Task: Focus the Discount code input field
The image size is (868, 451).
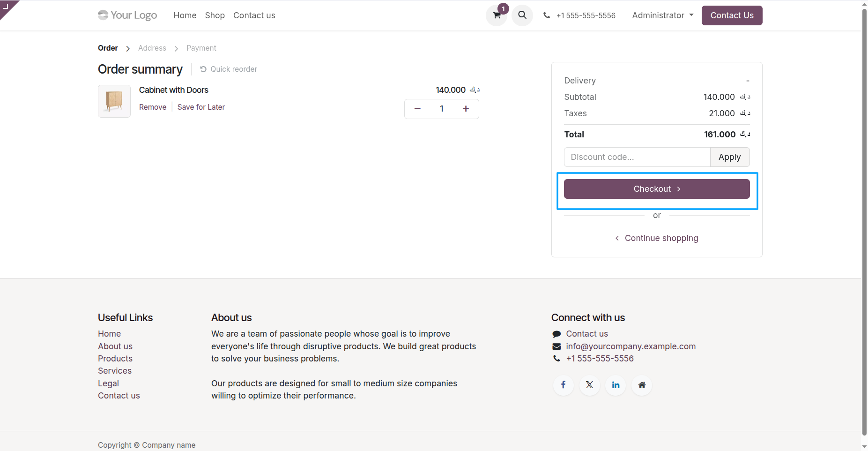Action: [x=637, y=157]
